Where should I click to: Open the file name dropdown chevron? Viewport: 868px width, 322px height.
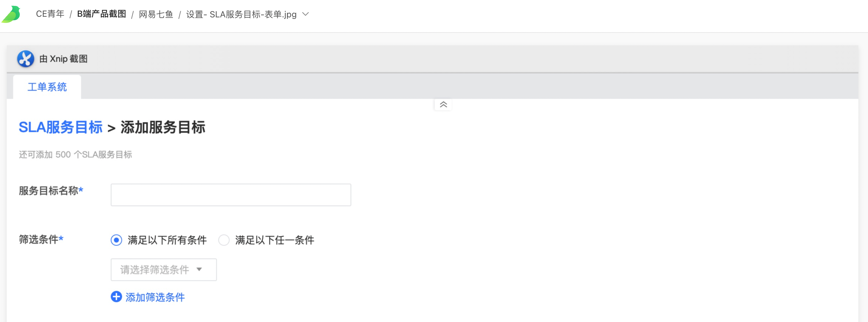[306, 14]
